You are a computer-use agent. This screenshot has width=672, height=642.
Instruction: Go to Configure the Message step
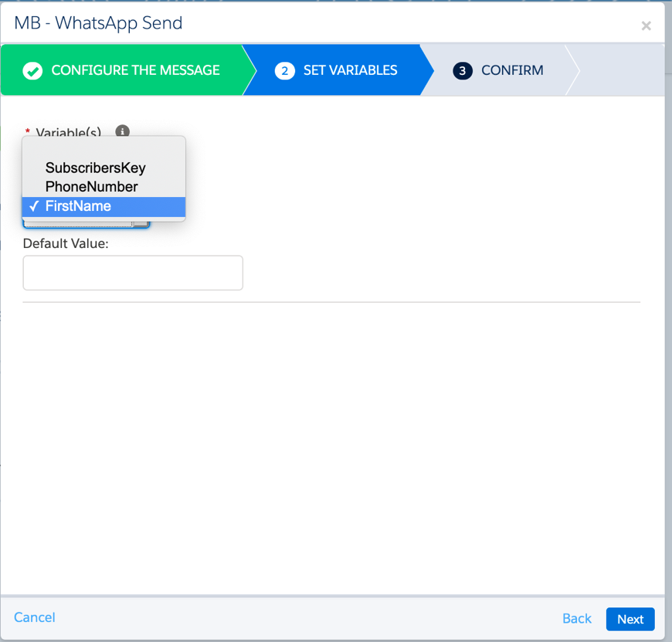pyautogui.click(x=135, y=70)
